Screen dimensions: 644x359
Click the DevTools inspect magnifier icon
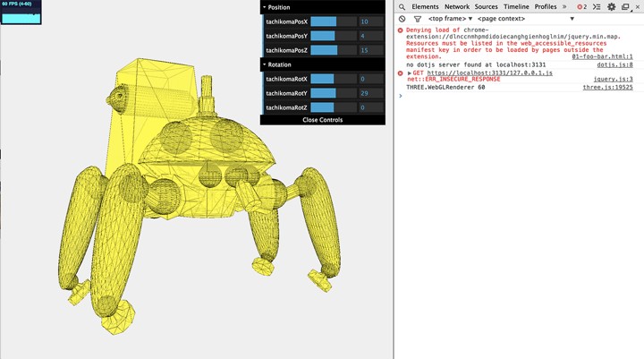[x=402, y=7]
